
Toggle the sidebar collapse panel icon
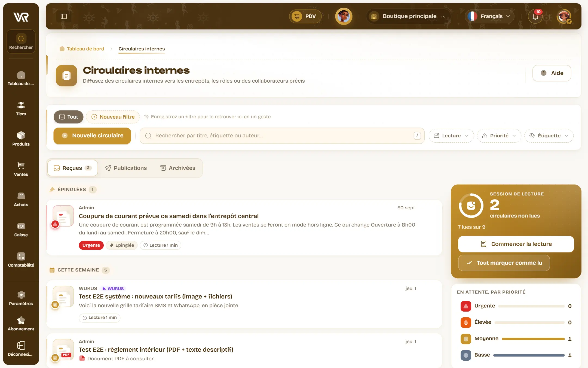click(x=64, y=16)
